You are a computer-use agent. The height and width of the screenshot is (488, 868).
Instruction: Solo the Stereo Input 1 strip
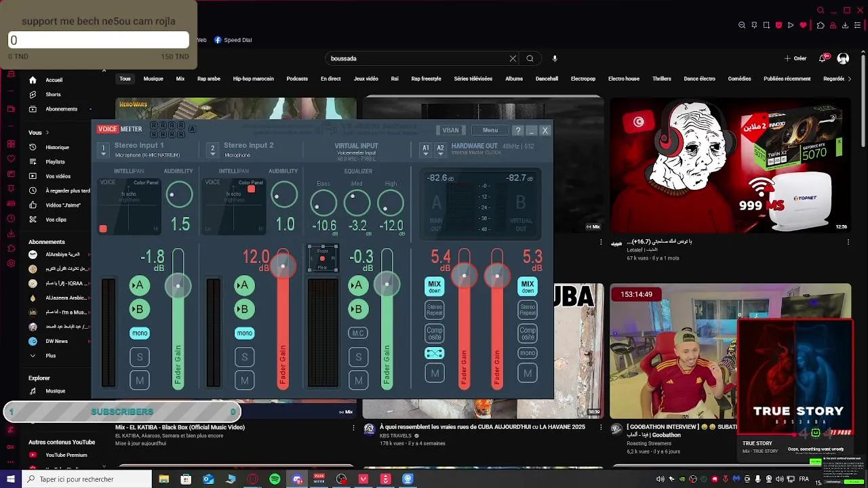pyautogui.click(x=140, y=357)
